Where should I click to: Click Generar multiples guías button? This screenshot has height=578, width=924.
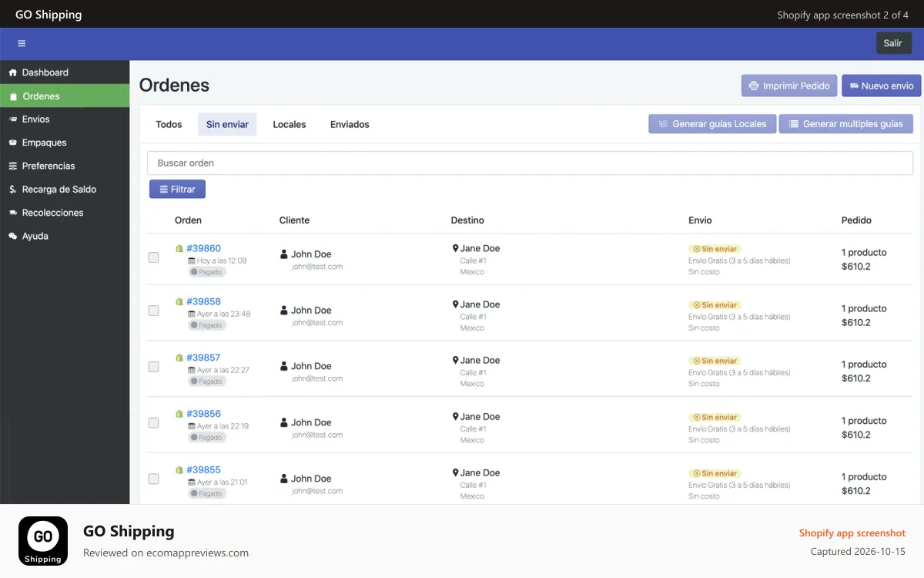846,124
